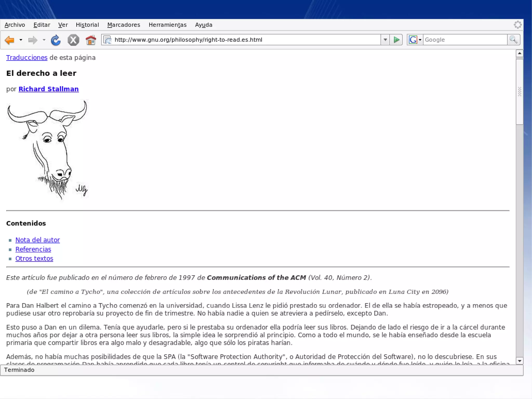Open the Home page icon
532x399 pixels.
91,40
